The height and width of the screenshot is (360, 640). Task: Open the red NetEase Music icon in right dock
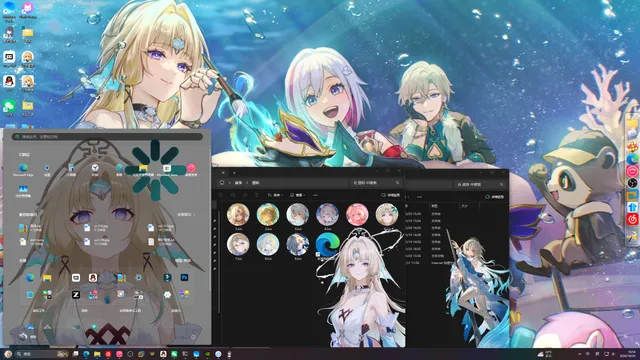(x=633, y=219)
